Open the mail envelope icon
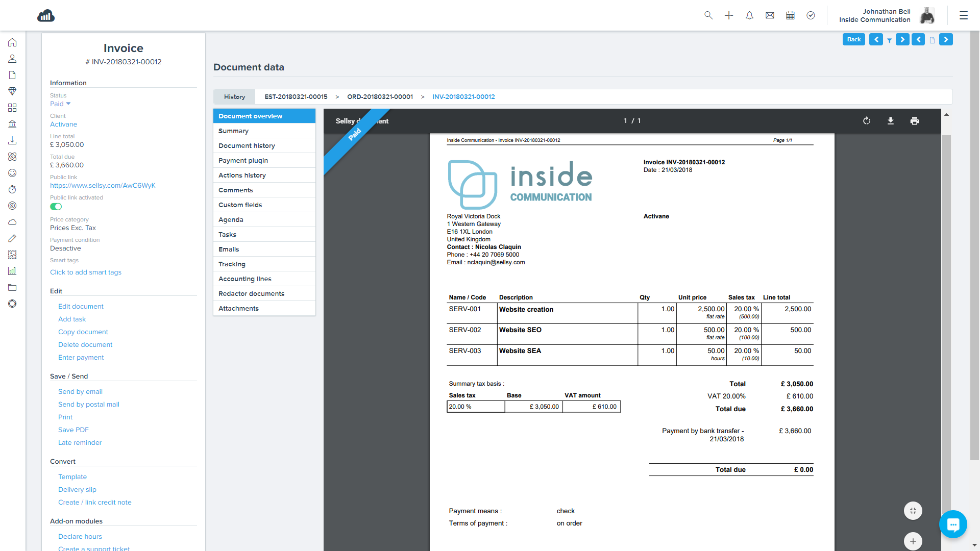 pos(770,15)
